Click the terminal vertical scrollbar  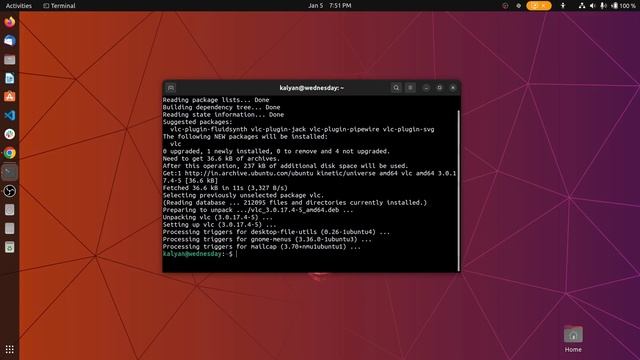tap(459, 190)
